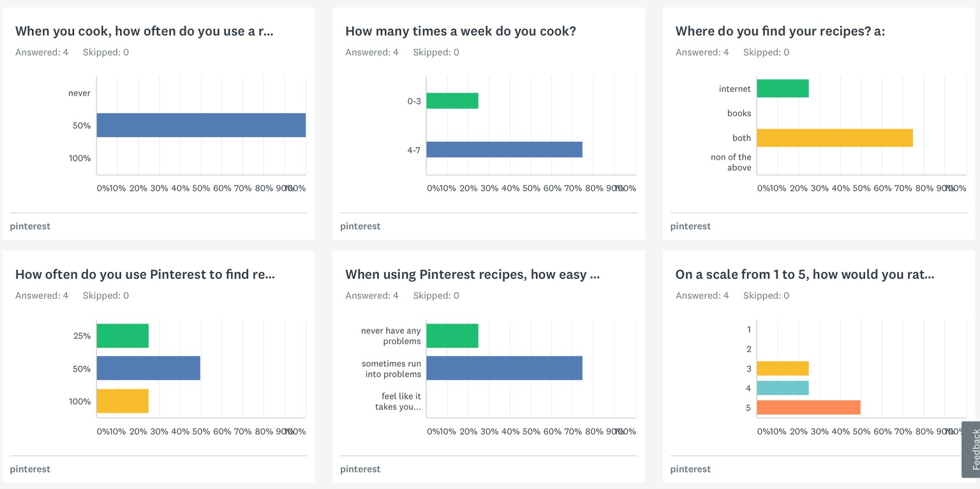The height and width of the screenshot is (489, 980).
Task: Select the 'sometimes run into problems' bar
Action: coord(505,368)
